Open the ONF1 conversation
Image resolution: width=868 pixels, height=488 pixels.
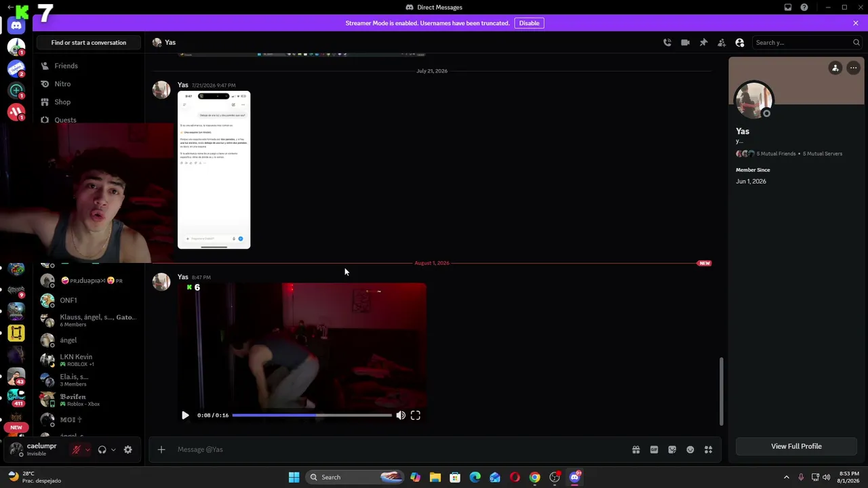pyautogui.click(x=90, y=300)
